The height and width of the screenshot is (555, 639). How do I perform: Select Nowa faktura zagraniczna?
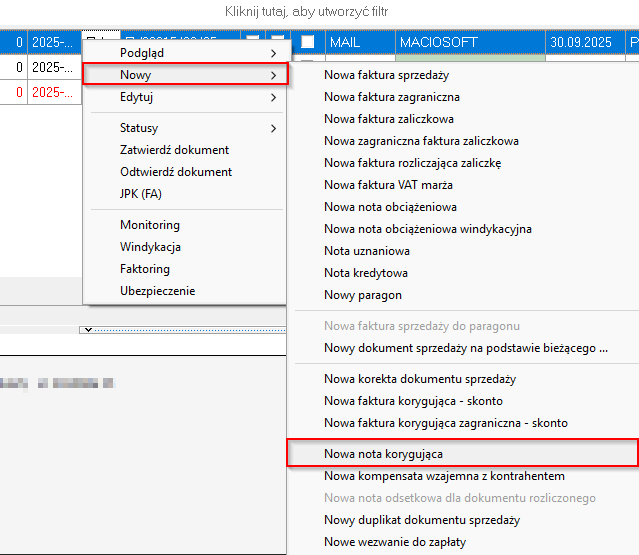point(391,97)
